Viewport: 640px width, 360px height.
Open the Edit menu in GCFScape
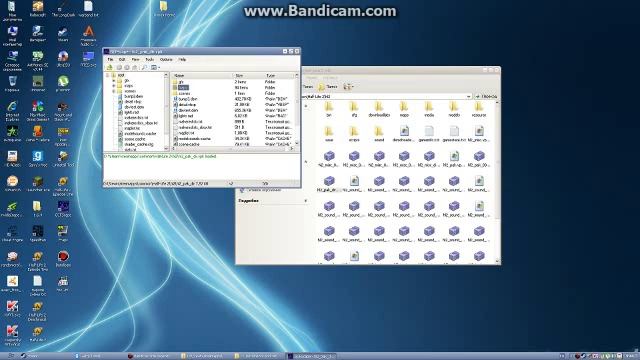click(122, 60)
